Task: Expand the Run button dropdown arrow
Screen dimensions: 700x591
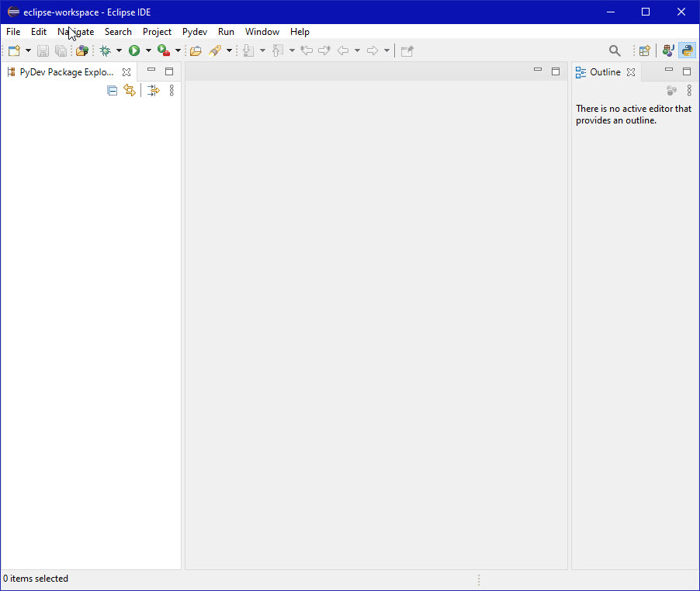Action: click(148, 50)
